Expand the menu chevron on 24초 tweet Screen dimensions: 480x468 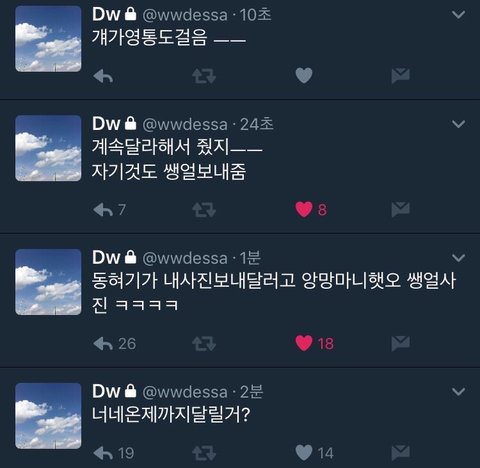459,124
